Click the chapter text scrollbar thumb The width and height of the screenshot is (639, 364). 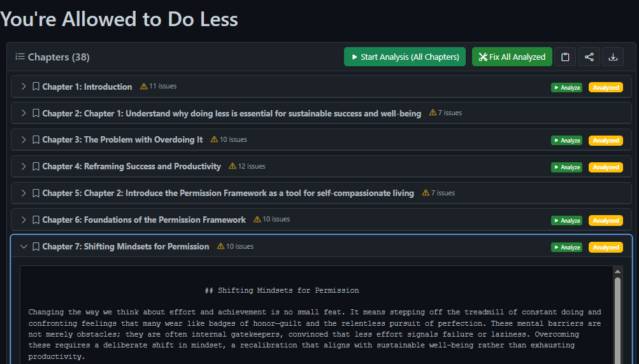617,318
